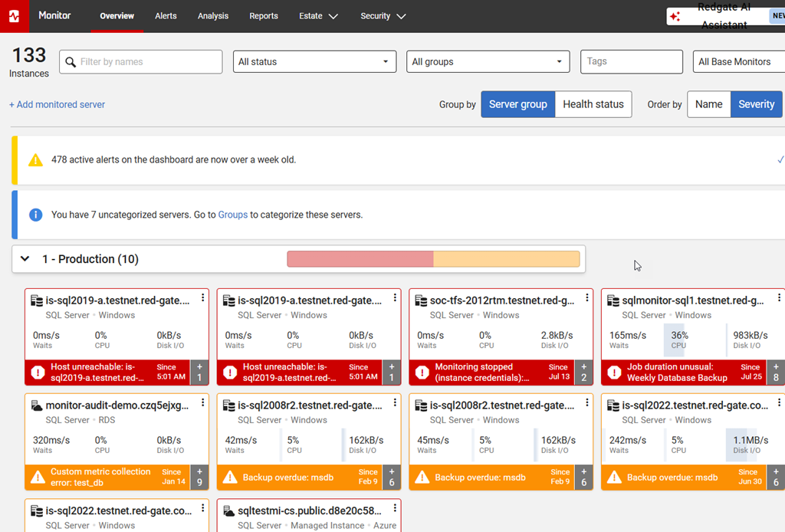Click the sparkle icon of Redgate AI Assistant
This screenshot has height=532, width=785.
pyautogui.click(x=675, y=17)
